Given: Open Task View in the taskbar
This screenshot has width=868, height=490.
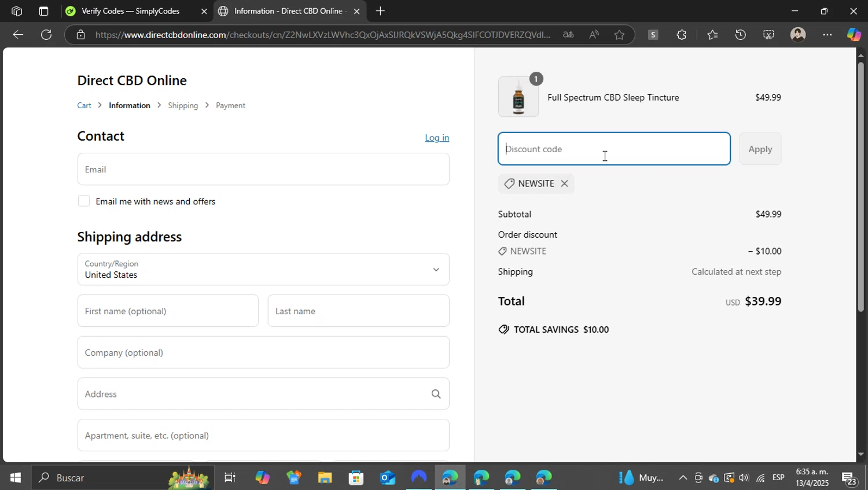Looking at the screenshot, I should [230, 478].
